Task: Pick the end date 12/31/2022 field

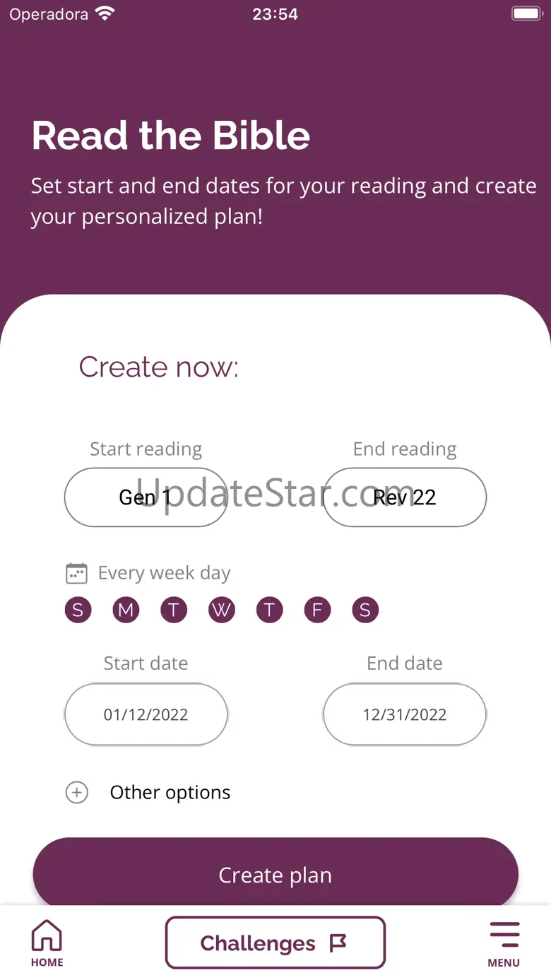Action: tap(405, 714)
